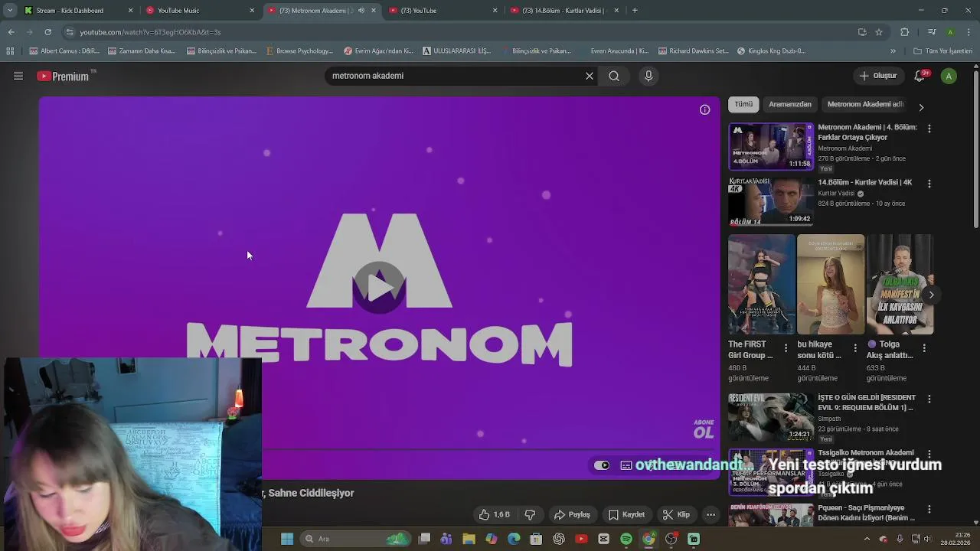
Task: Toggle the autoplay switch in the player
Action: tap(602, 465)
